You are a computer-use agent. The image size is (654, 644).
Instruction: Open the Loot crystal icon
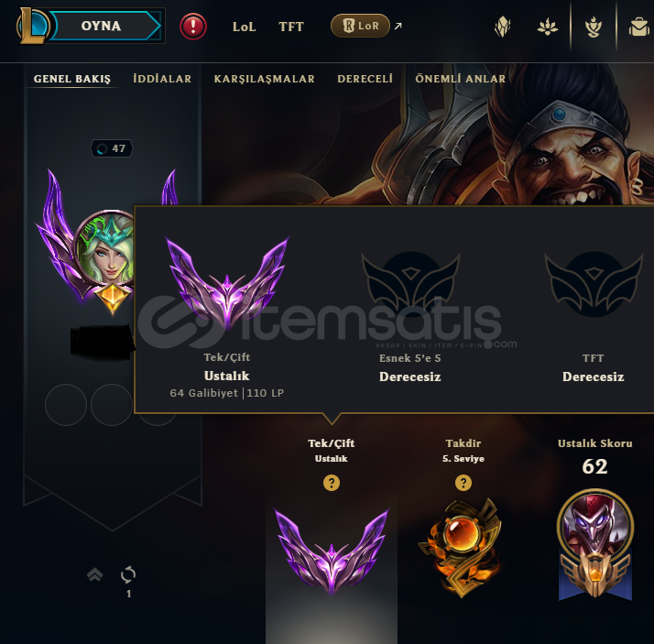[503, 27]
